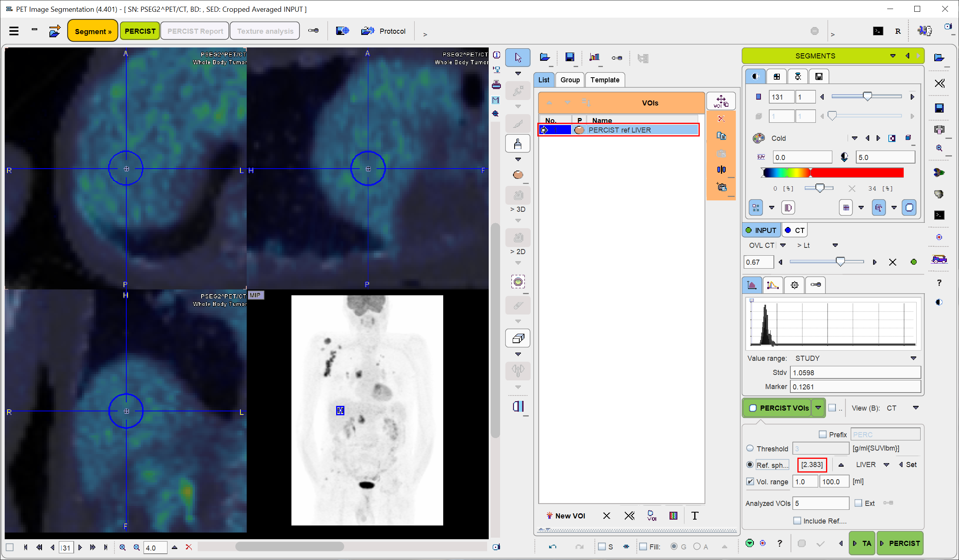
Task: Select the CT image tab
Action: [795, 230]
